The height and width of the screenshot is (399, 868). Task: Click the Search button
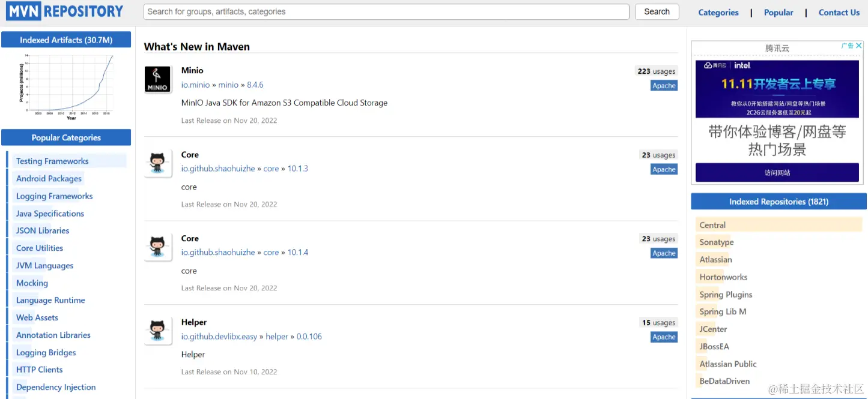tap(657, 11)
